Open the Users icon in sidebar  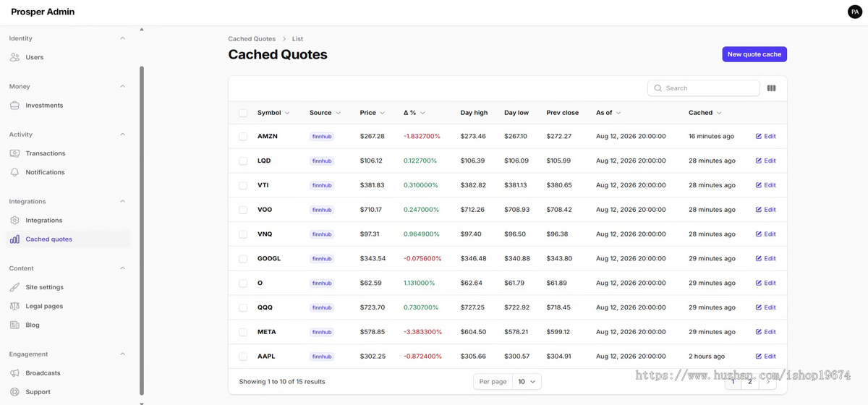14,57
